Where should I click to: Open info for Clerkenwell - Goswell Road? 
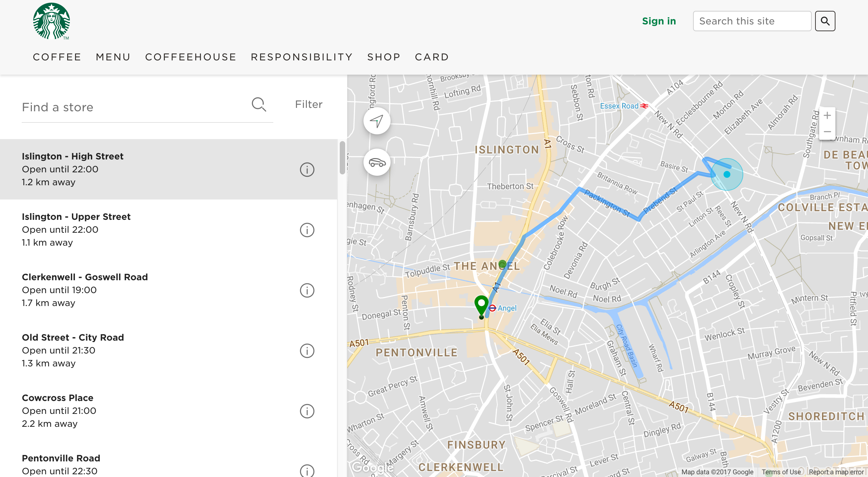[x=307, y=290]
